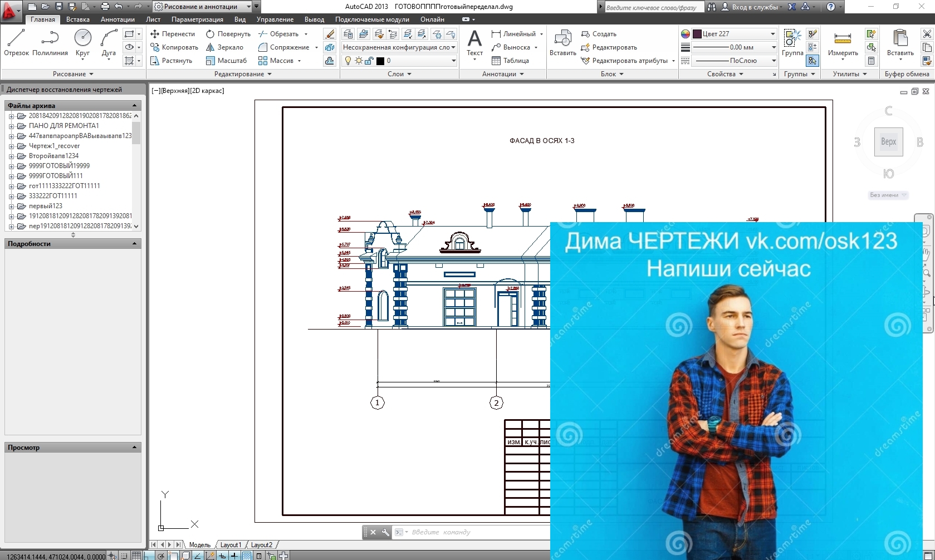
Task: Click the Print icon in quick access toolbar
Action: pos(105,7)
